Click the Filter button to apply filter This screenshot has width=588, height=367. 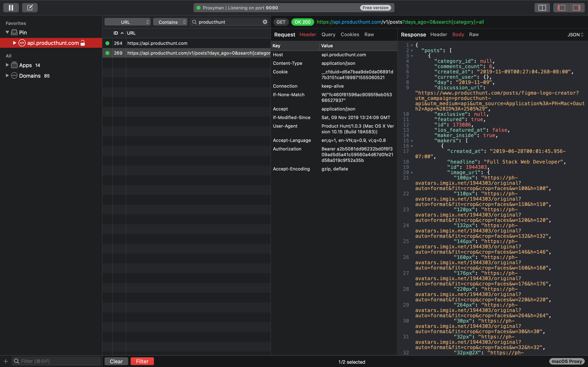(x=143, y=361)
